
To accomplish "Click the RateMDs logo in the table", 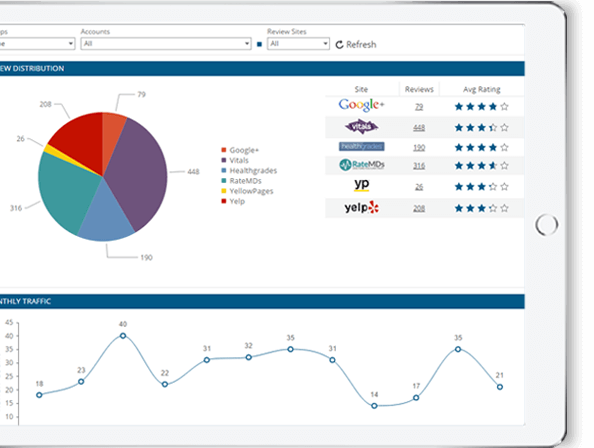I will pyautogui.click(x=361, y=165).
